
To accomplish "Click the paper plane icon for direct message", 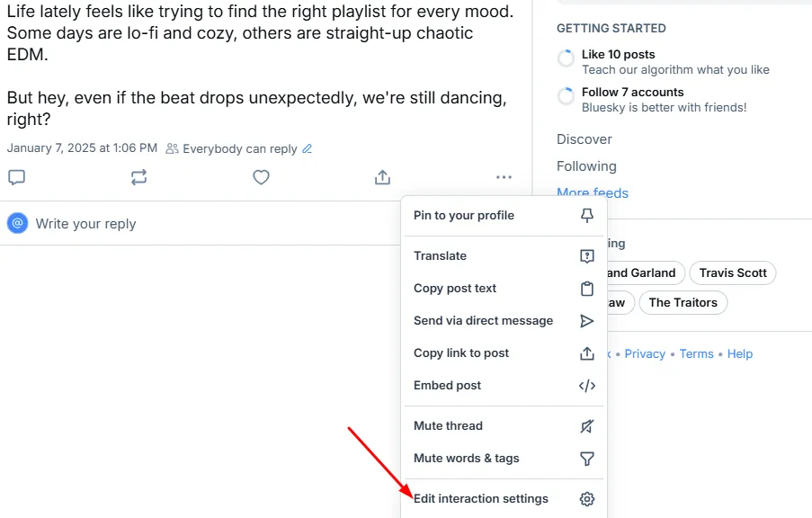I will 587,320.
